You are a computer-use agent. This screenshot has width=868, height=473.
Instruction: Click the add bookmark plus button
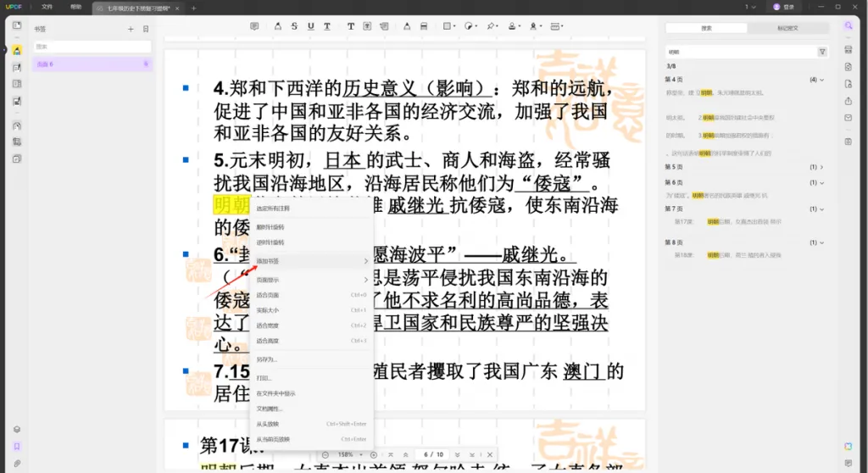pos(131,29)
